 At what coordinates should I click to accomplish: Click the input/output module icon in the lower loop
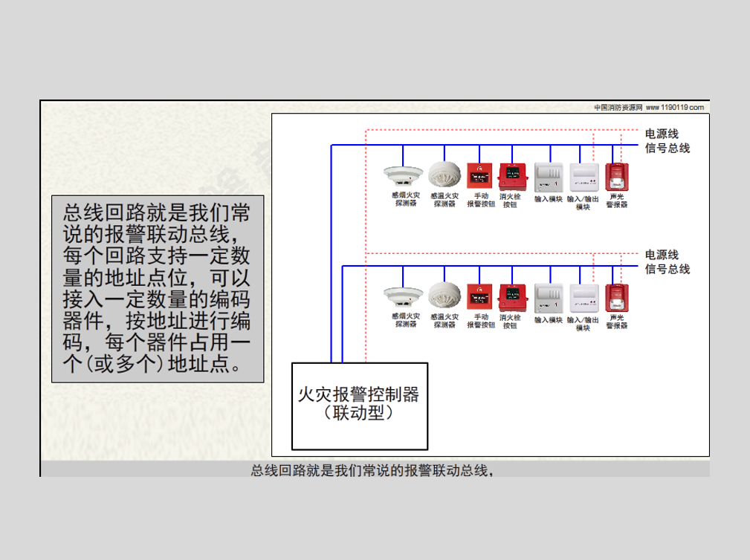coord(583,299)
